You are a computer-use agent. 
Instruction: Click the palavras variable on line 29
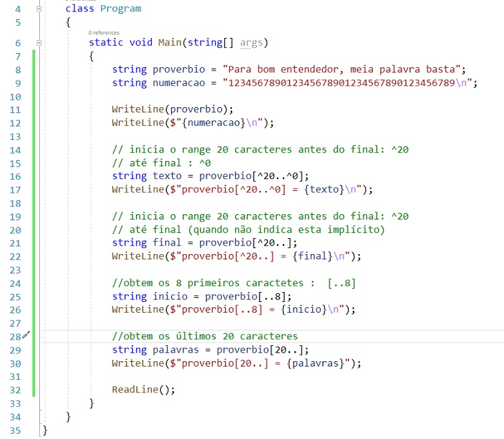176,350
